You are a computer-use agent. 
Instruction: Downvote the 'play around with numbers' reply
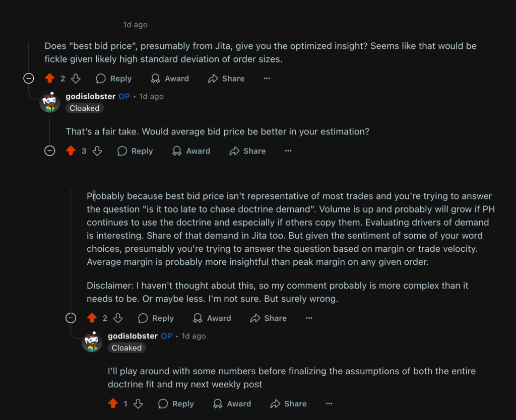tap(138, 404)
